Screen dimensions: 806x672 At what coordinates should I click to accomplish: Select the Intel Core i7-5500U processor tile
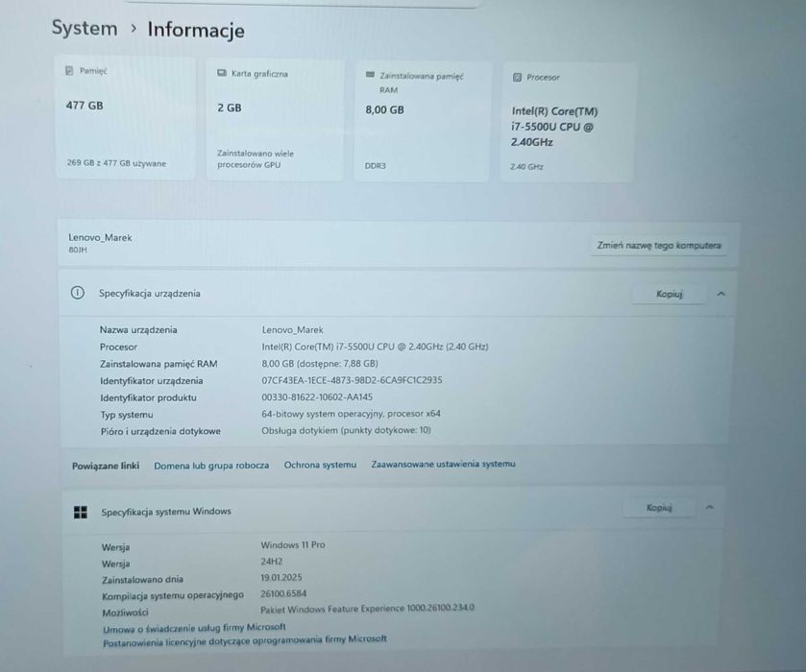[568, 123]
